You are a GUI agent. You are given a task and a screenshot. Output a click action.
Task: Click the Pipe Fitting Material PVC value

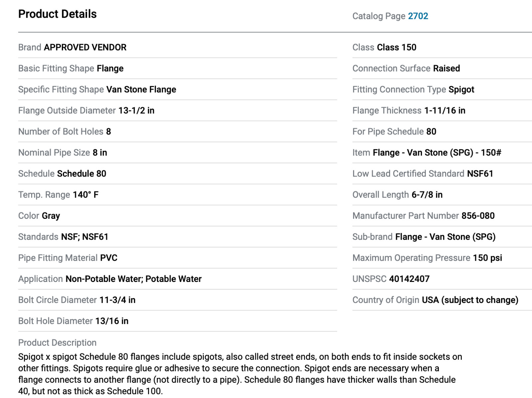(109, 258)
